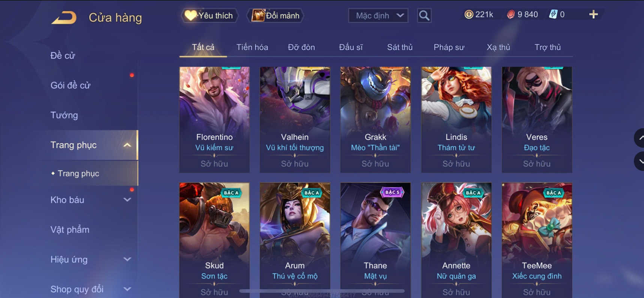Tap the blue voucher currency icon
Viewport: 644px width, 298px height.
coord(553,15)
